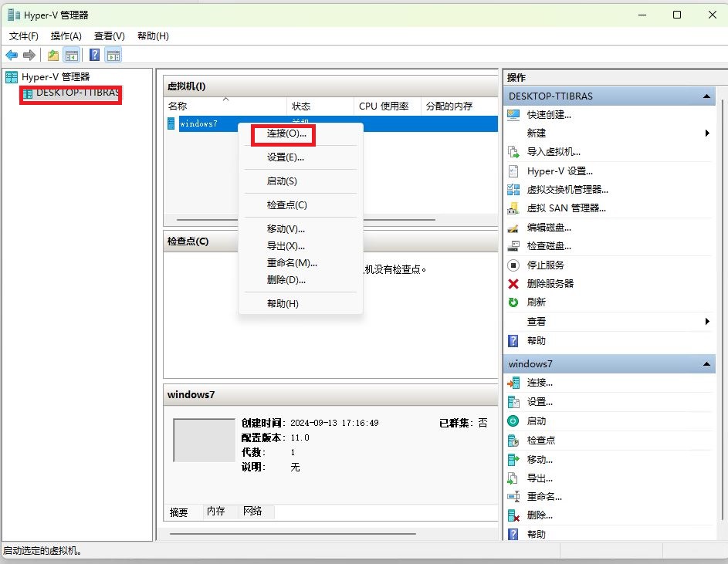
Task: Click the 配置版本 value 11.0
Action: click(x=300, y=437)
